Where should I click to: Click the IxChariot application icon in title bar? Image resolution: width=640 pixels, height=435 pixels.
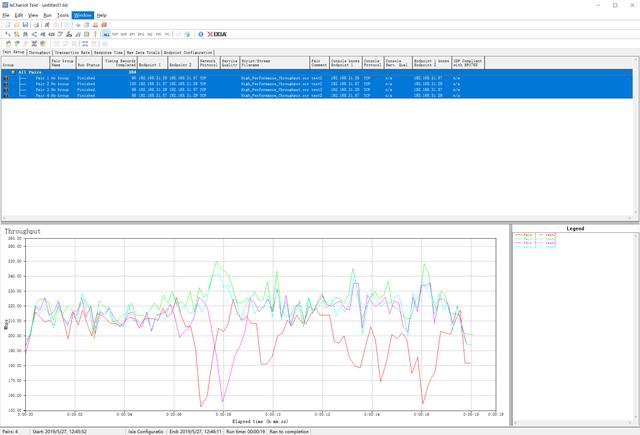(x=5, y=5)
